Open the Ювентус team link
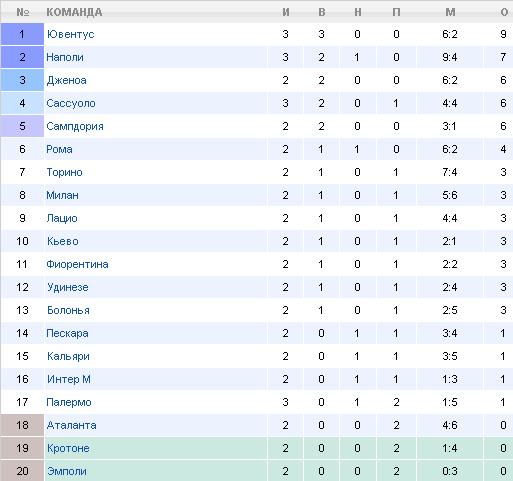Screen dimensions: 513x481 point(70,34)
